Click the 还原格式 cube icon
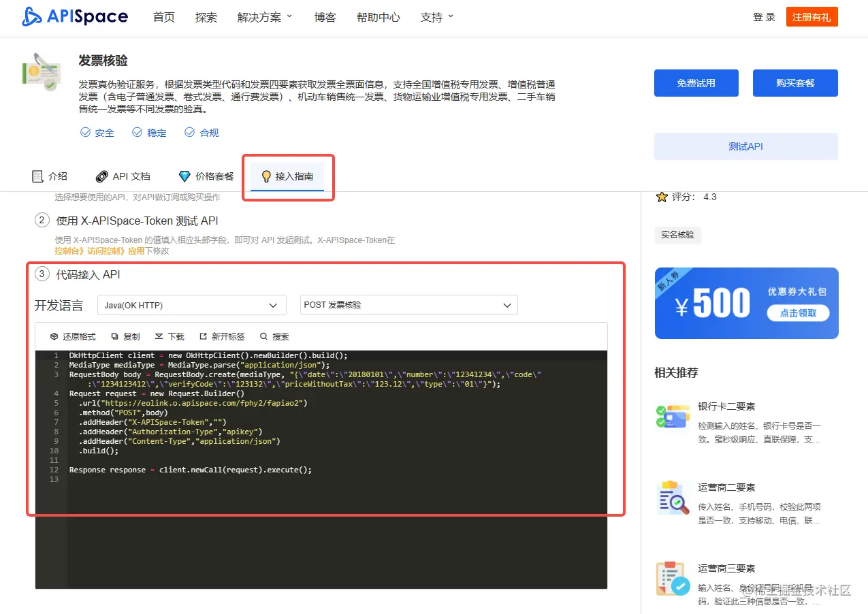This screenshot has width=868, height=614. pyautogui.click(x=54, y=336)
